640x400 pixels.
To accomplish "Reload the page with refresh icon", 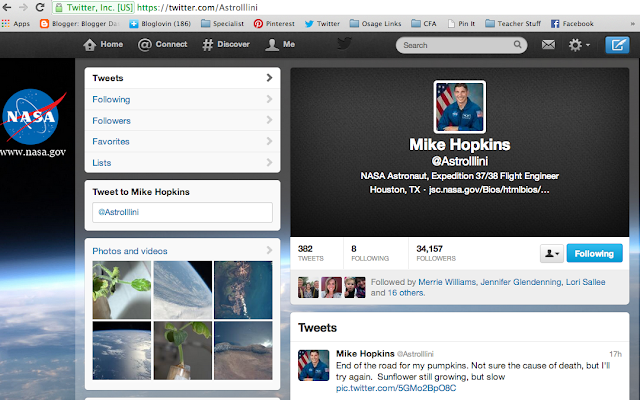I will point(40,7).
